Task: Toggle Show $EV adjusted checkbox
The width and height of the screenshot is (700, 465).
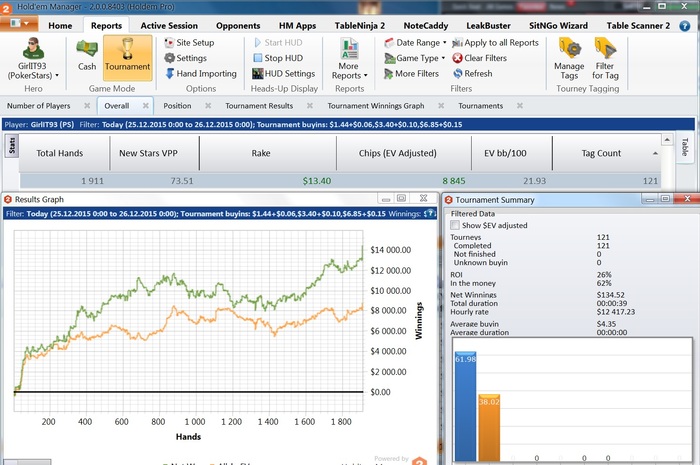Action: (x=455, y=225)
